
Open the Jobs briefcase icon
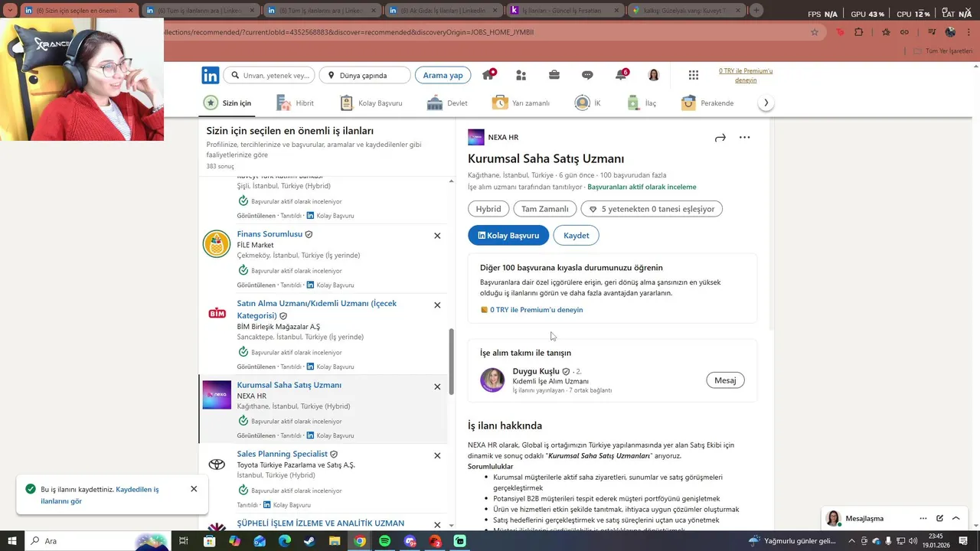(x=554, y=75)
